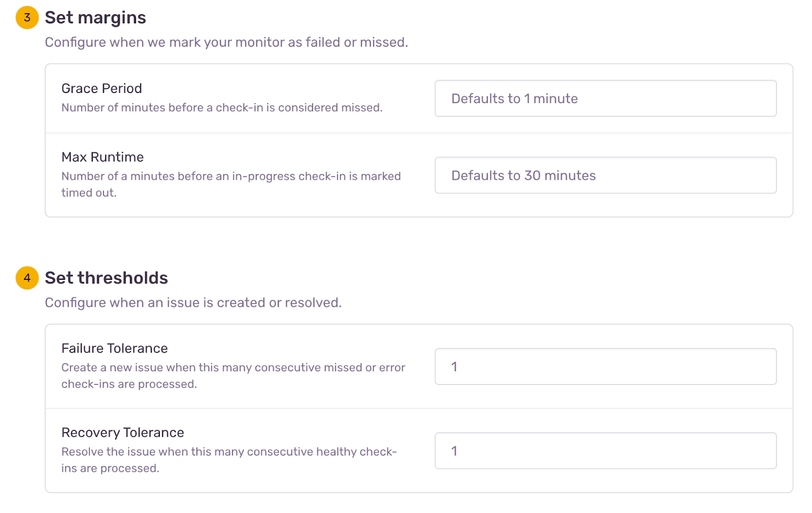This screenshot has width=812, height=513.
Task: Click the Grace Period help description text
Action: tap(222, 108)
